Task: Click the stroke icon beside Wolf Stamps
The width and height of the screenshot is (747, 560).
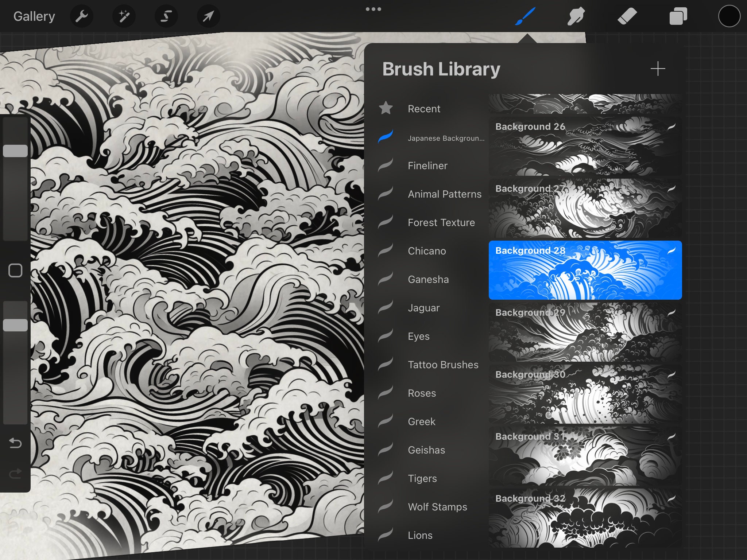Action: (386, 506)
